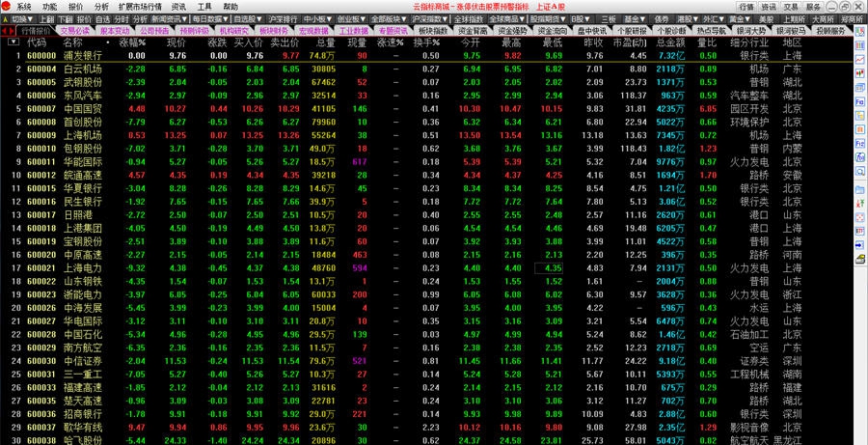This screenshot has height=445, width=868.
Task: Click the blue right-arrow icon in the right sidebar
Action: pos(859,244)
